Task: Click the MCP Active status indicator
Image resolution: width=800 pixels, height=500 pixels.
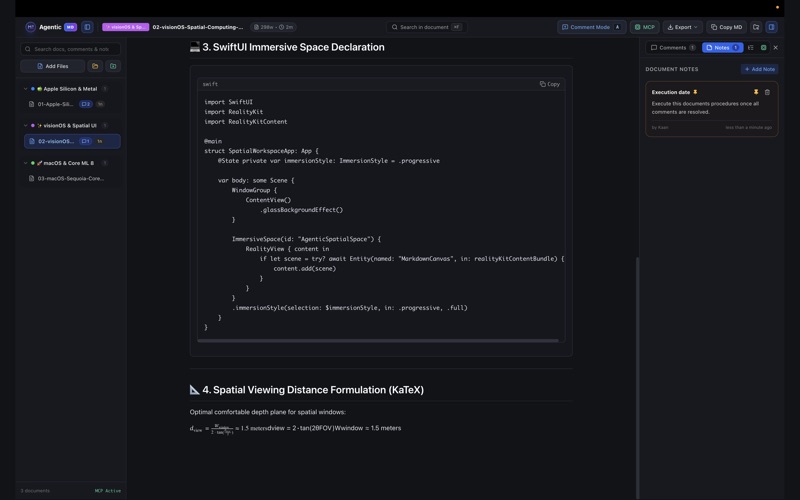Action: (108, 491)
